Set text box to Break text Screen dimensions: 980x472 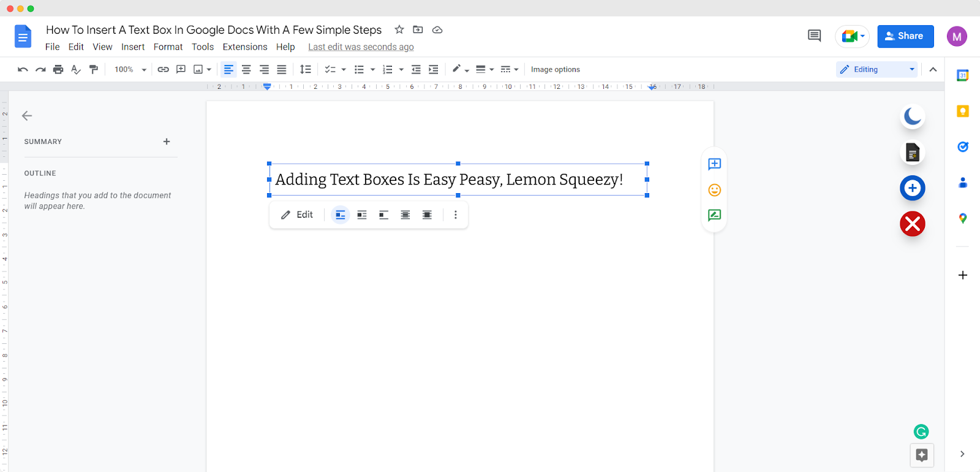click(x=384, y=215)
